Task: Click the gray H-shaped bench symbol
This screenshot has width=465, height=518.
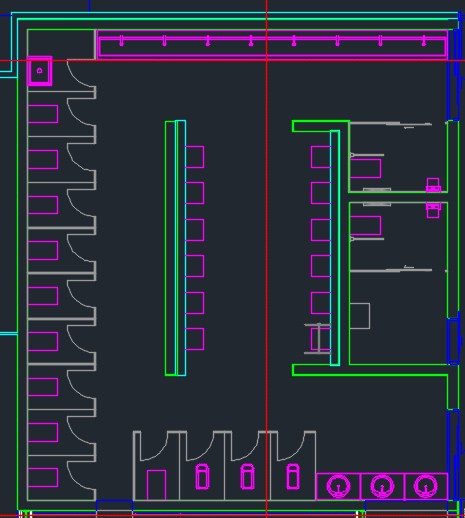Action: point(318,338)
